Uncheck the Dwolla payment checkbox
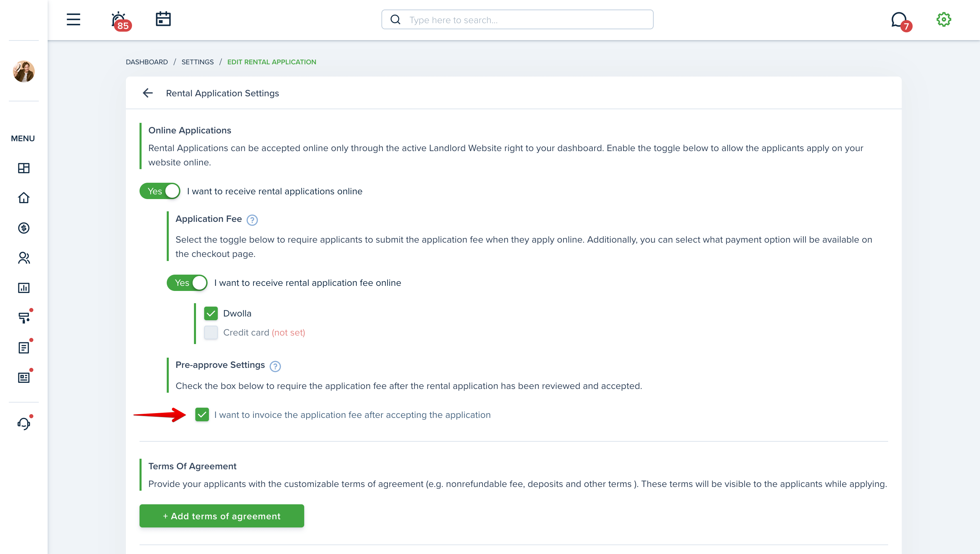Viewport: 980px width, 554px height. pos(211,313)
